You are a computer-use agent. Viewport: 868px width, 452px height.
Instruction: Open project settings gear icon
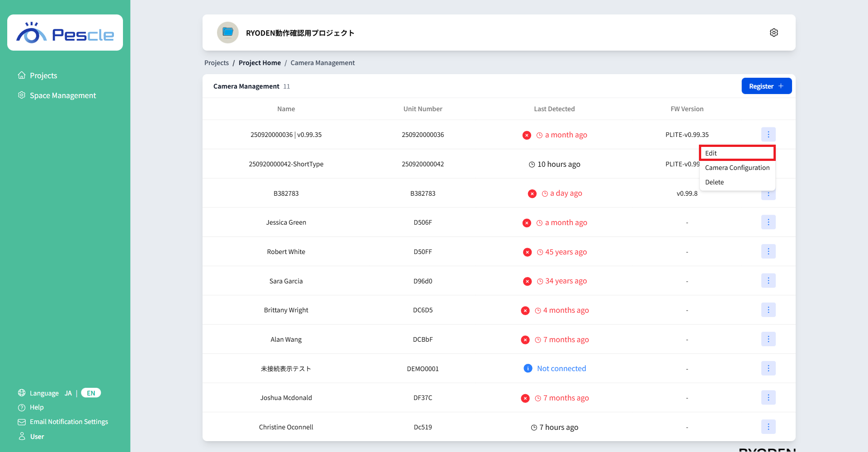click(774, 33)
